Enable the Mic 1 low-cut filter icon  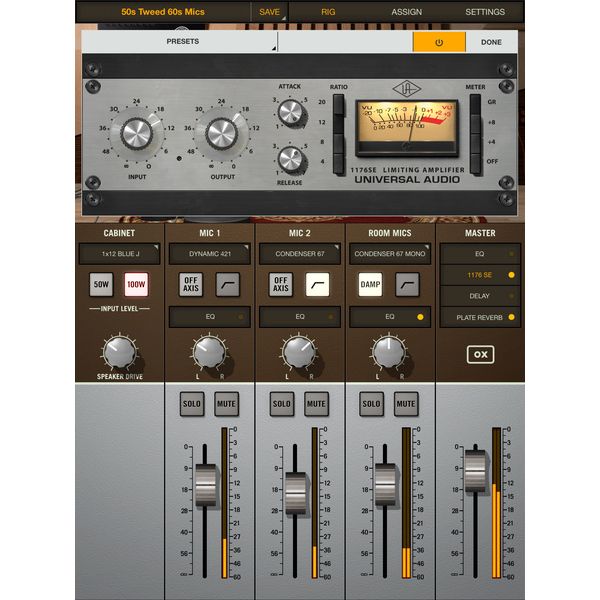click(x=228, y=285)
